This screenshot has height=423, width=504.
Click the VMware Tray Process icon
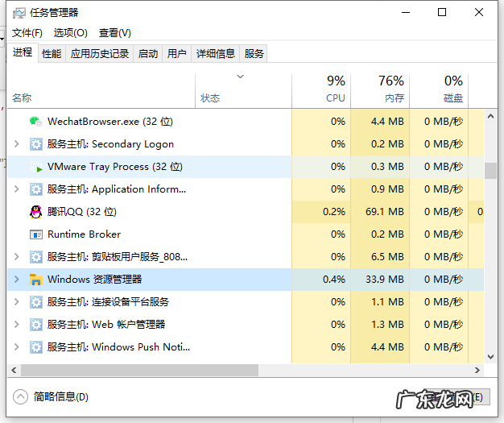click(x=36, y=167)
